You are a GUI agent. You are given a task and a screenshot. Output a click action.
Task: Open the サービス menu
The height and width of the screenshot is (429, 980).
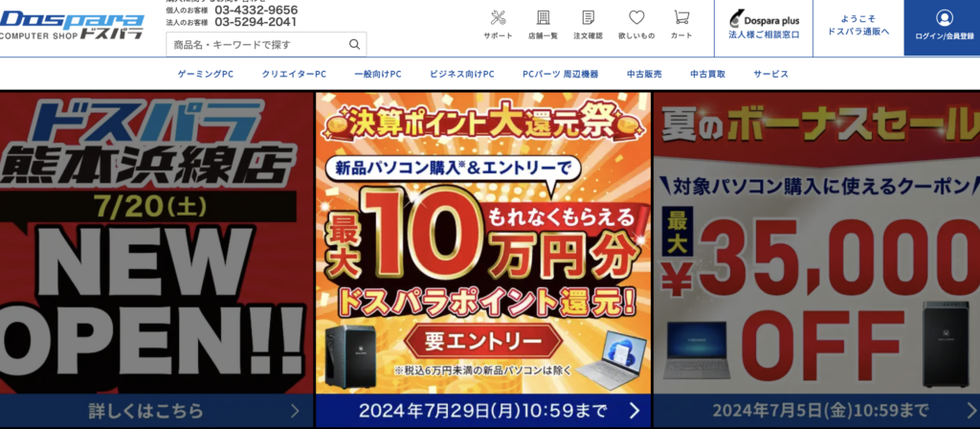click(x=770, y=74)
